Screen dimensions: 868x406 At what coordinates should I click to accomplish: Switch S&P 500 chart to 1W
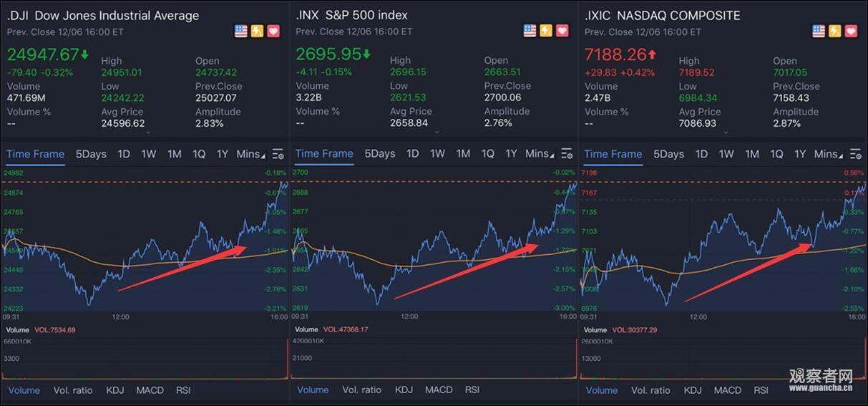(438, 153)
